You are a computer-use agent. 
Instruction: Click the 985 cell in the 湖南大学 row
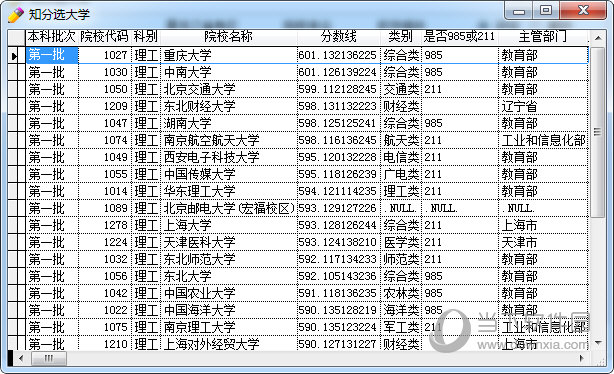click(x=460, y=123)
